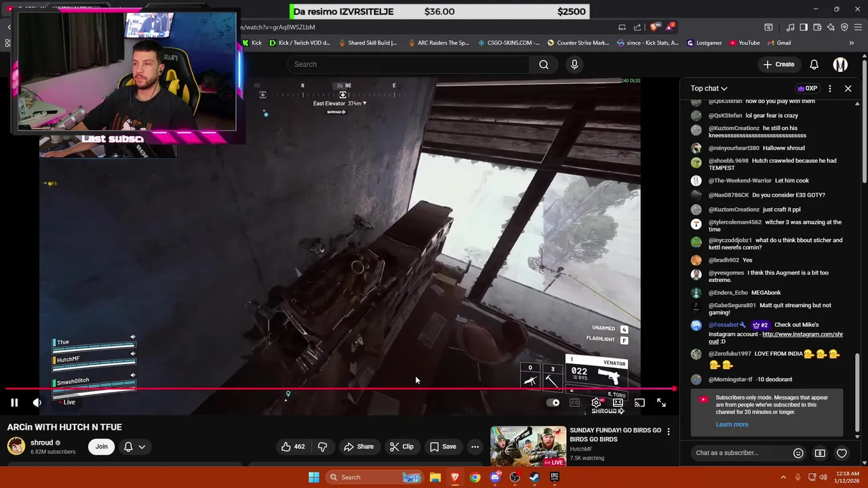The width and height of the screenshot is (868, 488).
Task: Open the Super Chat dollar icon
Action: 820,453
